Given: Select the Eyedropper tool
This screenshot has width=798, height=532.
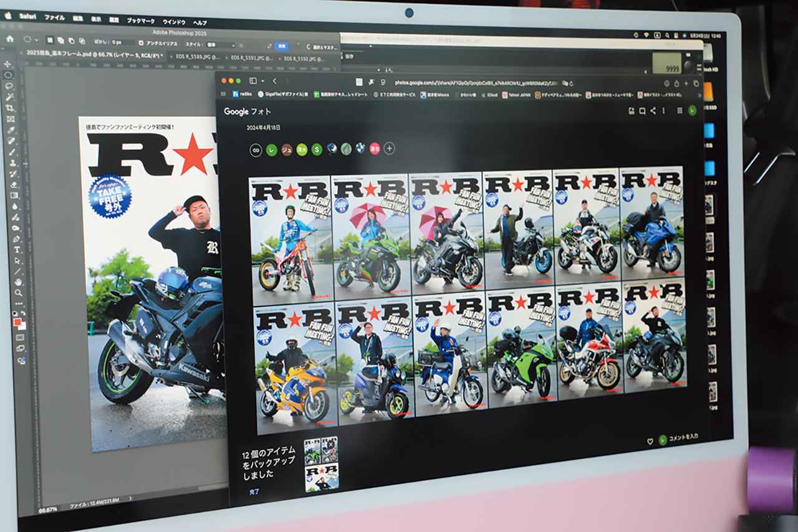Looking at the screenshot, I should [11, 129].
